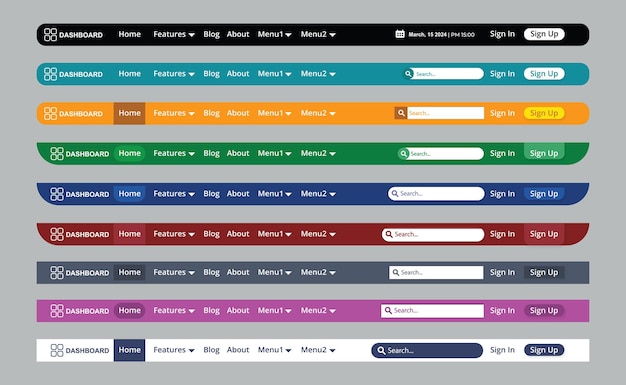This screenshot has height=385, width=626.
Task: Open Blog in the purple navbar
Action: pyautogui.click(x=211, y=310)
